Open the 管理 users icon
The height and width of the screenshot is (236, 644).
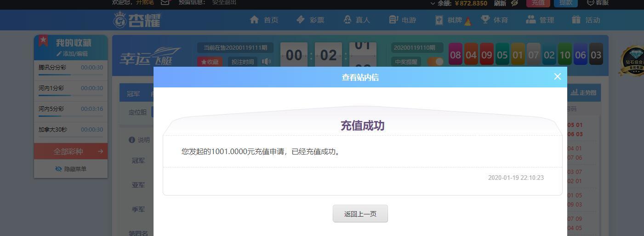point(531,20)
